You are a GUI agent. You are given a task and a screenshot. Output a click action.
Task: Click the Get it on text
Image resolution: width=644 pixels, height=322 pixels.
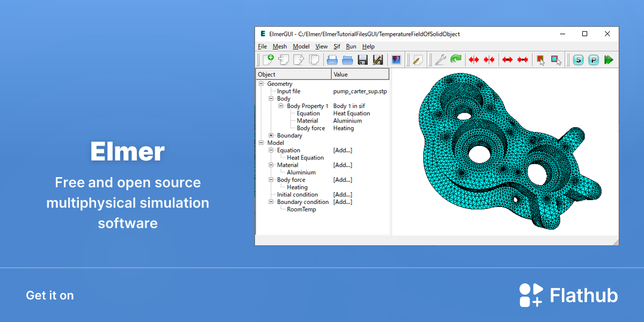[50, 295]
